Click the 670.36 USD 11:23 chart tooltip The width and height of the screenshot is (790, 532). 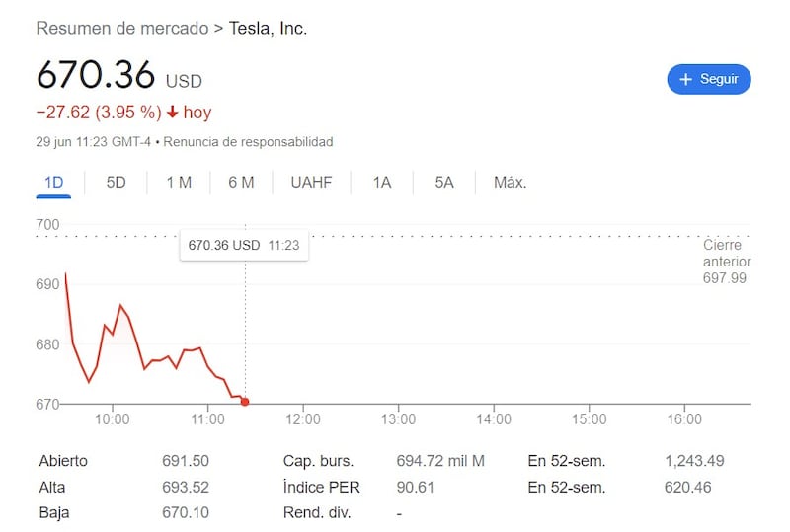243,245
